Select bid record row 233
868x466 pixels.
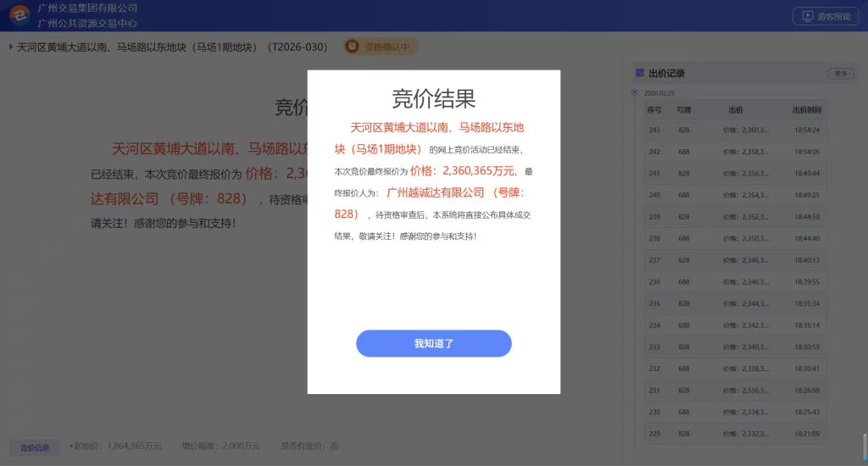(736, 347)
